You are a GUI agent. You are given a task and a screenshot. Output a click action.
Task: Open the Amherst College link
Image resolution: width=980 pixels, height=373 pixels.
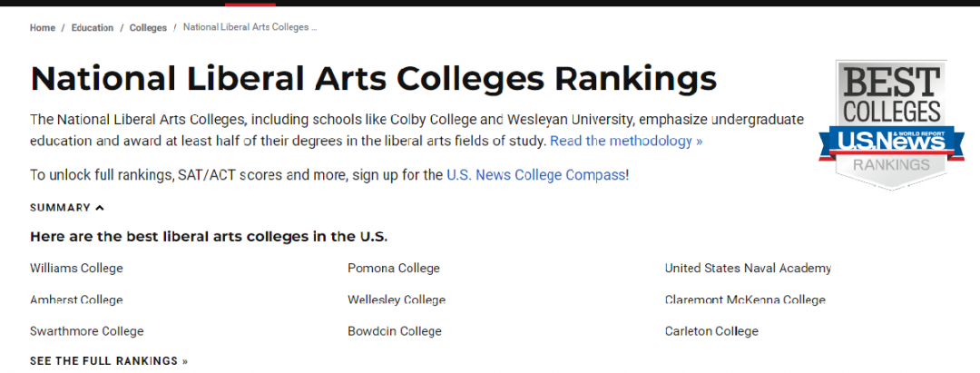(x=76, y=299)
